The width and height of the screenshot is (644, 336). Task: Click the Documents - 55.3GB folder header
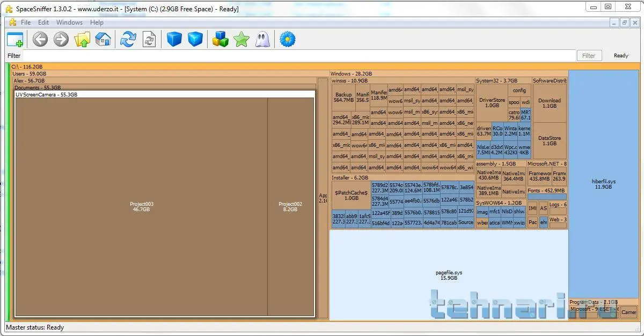(x=164, y=87)
